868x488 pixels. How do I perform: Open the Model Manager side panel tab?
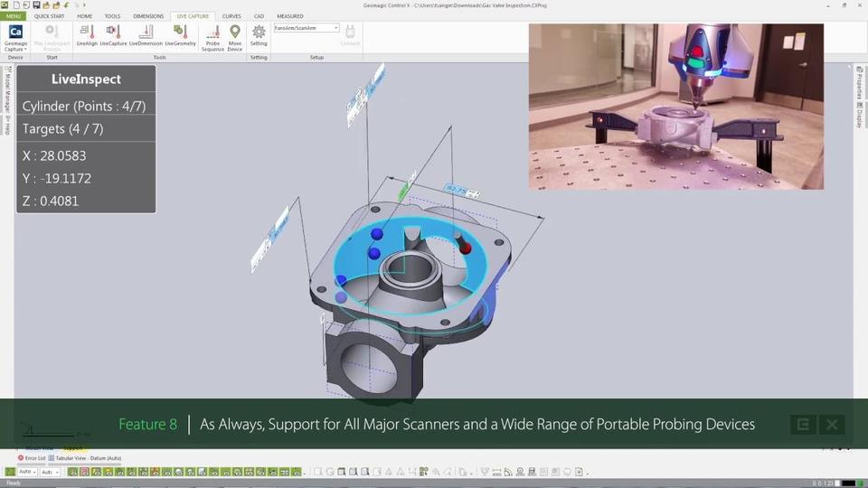point(7,89)
